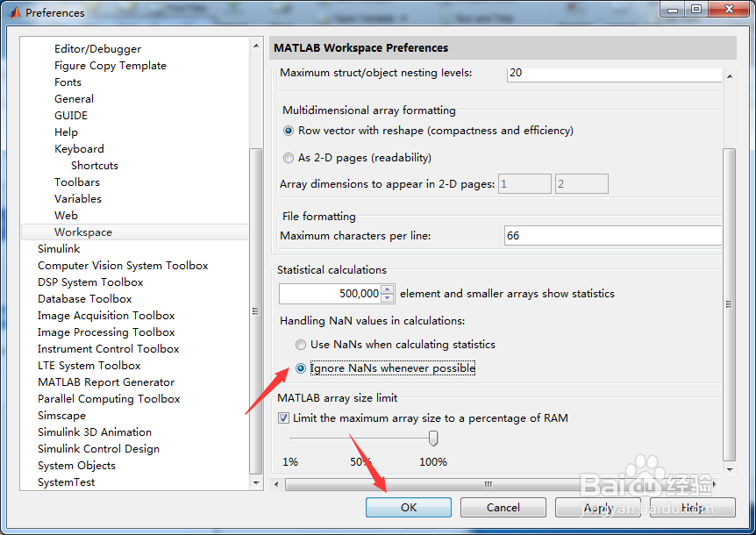Screen dimensions: 756x535
Task: Click second 2-D pages dimension field
Action: 581,184
